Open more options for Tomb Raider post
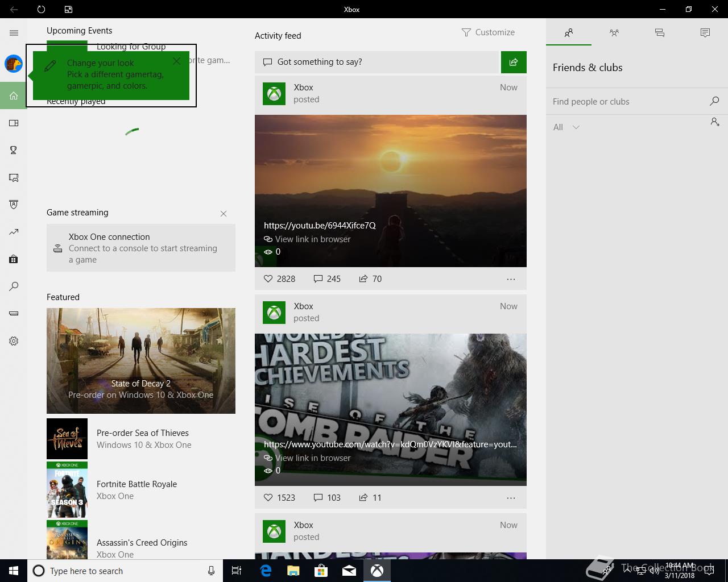Viewport: 728px width, 582px height. click(511, 498)
